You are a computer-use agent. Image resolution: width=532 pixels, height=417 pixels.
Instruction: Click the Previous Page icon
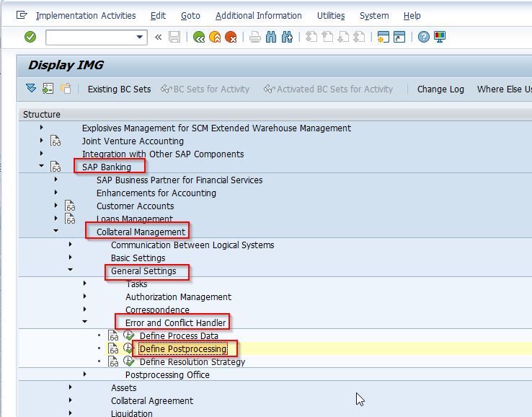coord(327,37)
